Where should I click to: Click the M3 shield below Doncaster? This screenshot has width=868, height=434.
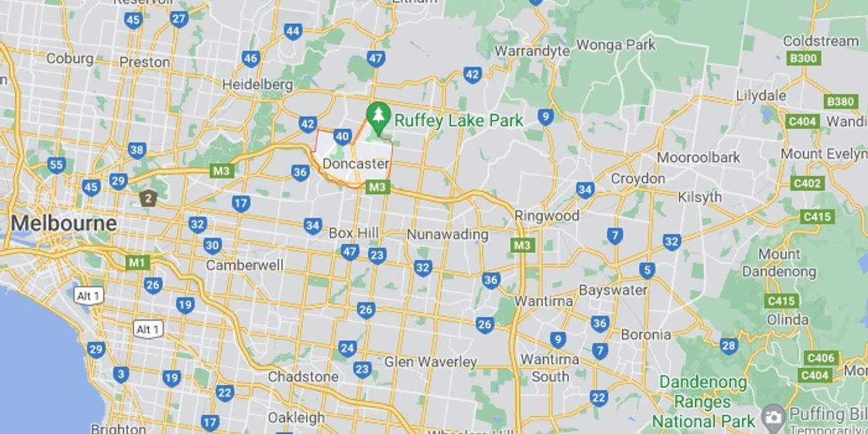(377, 187)
